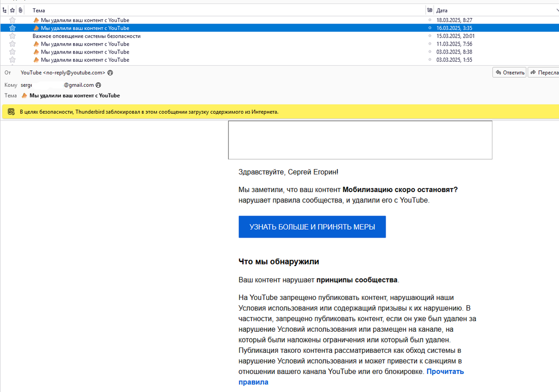Click the heading 'Что мы обнаружили'

click(278, 262)
